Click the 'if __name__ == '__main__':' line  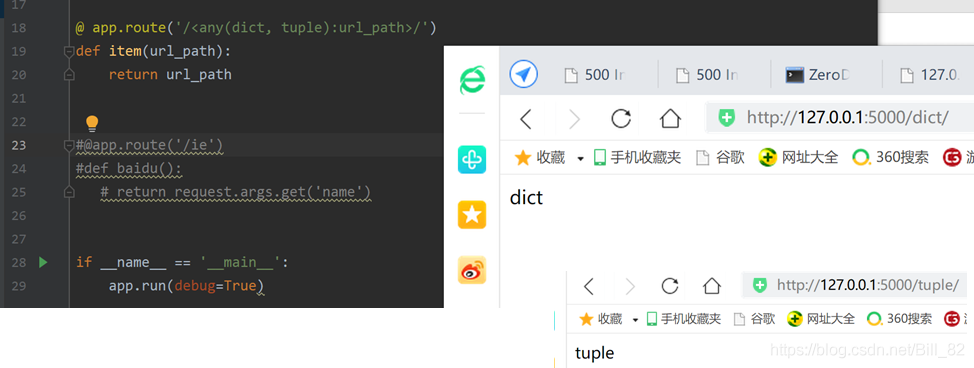[183, 262]
